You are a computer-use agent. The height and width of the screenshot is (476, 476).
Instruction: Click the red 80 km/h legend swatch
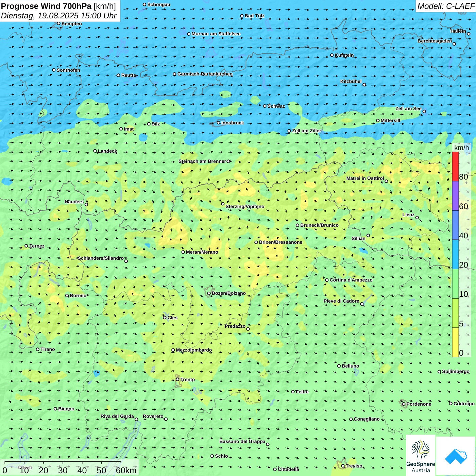455,166
